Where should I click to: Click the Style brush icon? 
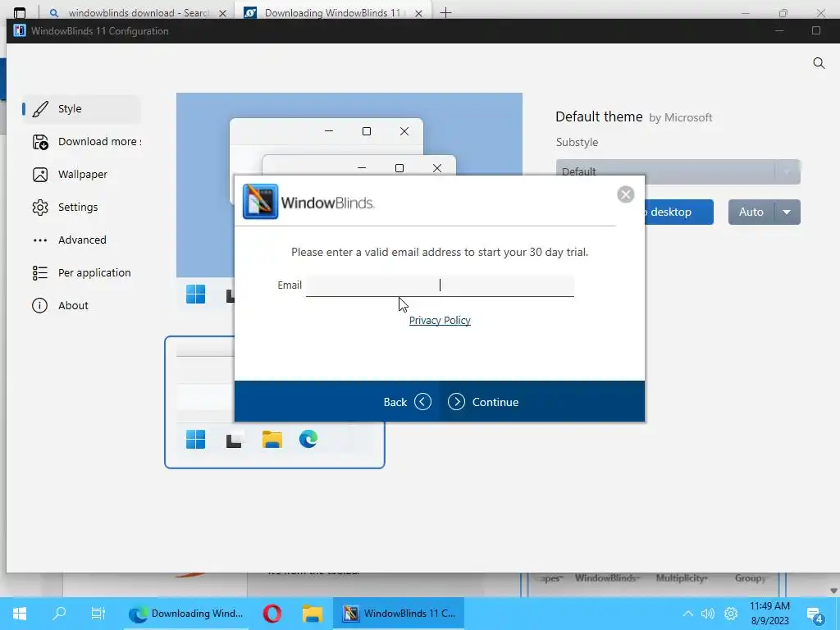tap(40, 109)
